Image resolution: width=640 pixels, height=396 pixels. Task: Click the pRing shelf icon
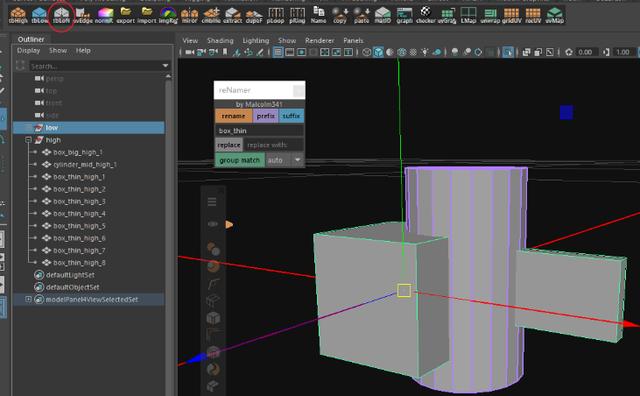point(297,15)
